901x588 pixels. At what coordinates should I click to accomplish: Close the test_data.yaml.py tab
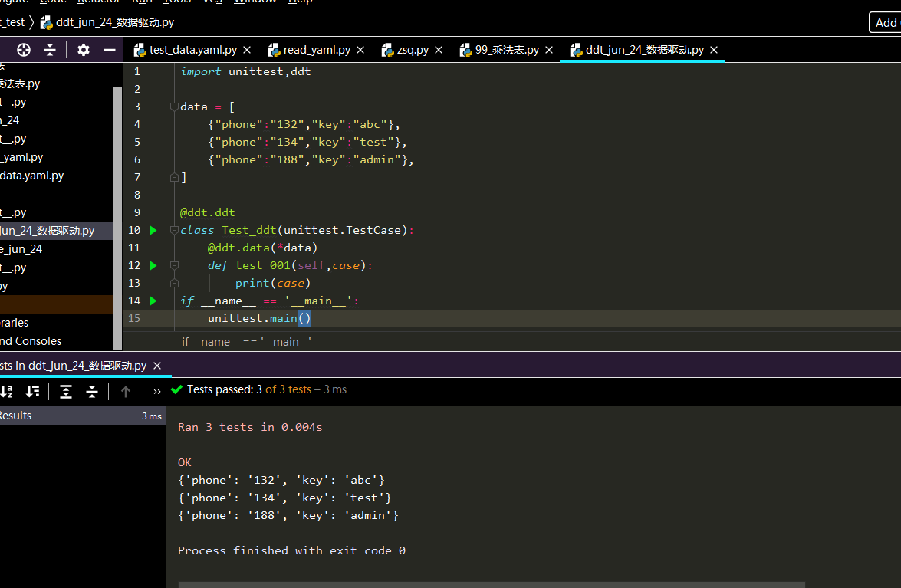click(247, 50)
